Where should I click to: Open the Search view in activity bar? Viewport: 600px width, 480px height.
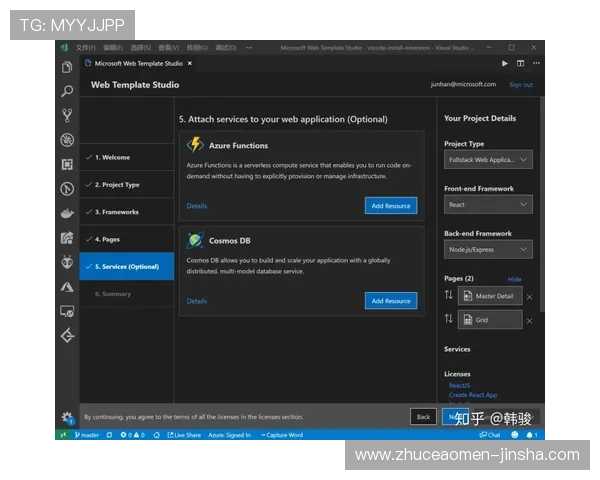pyautogui.click(x=67, y=91)
